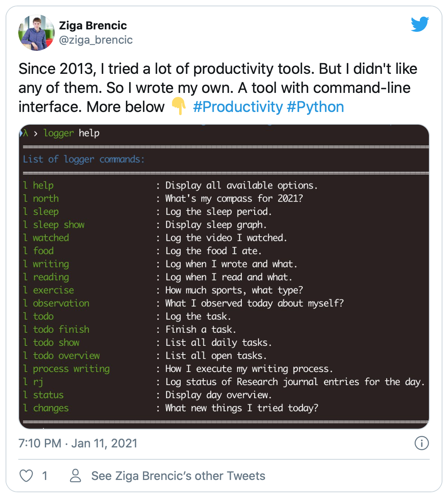The width and height of the screenshot is (448, 501).
Task: Open the embedded terminal screenshot image
Action: (x=224, y=276)
